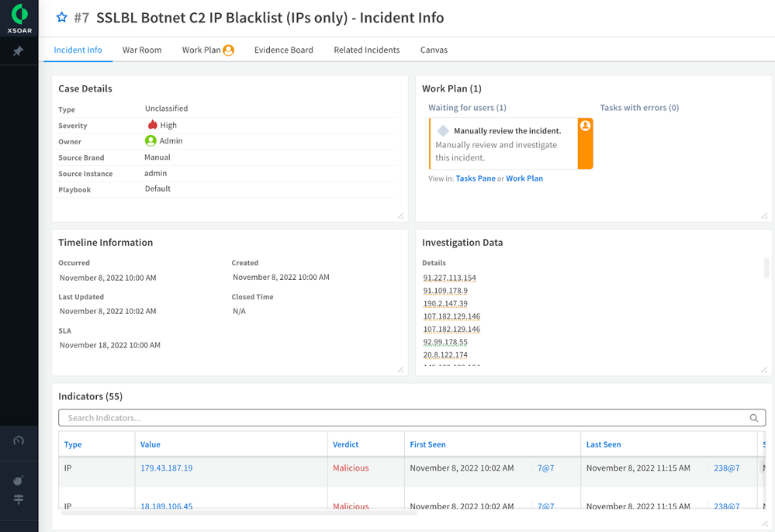Open the Evidence Board tab
Viewport: 775px width, 532px height.
(x=284, y=50)
